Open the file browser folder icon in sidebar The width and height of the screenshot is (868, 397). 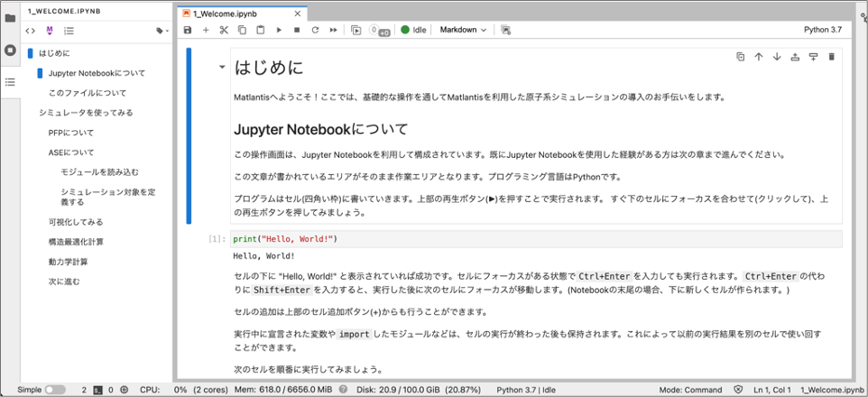click(x=10, y=18)
